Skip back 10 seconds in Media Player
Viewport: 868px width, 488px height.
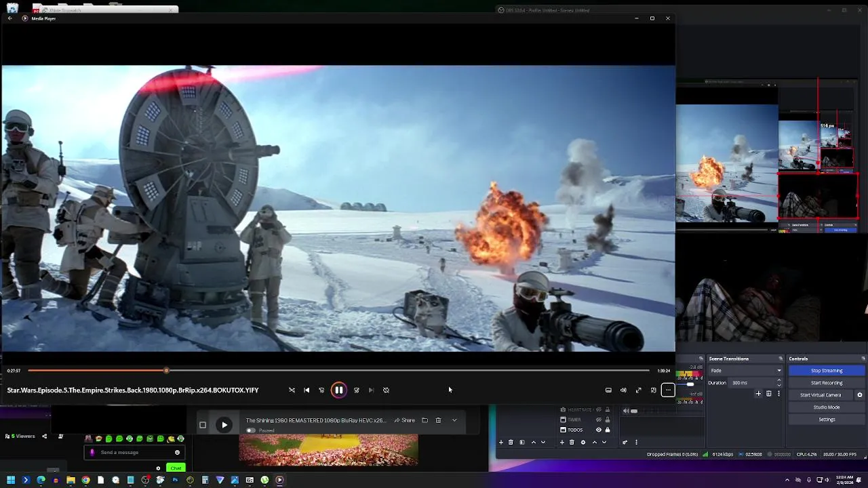point(321,390)
